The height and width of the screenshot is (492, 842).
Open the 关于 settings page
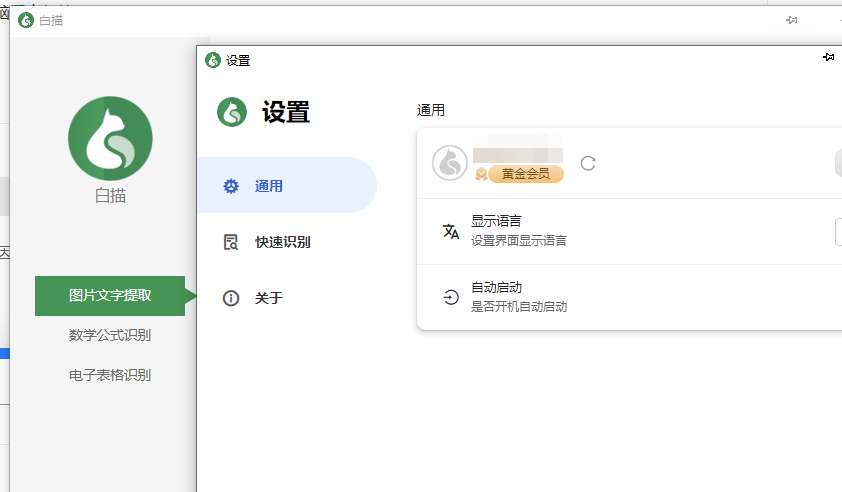coord(268,298)
